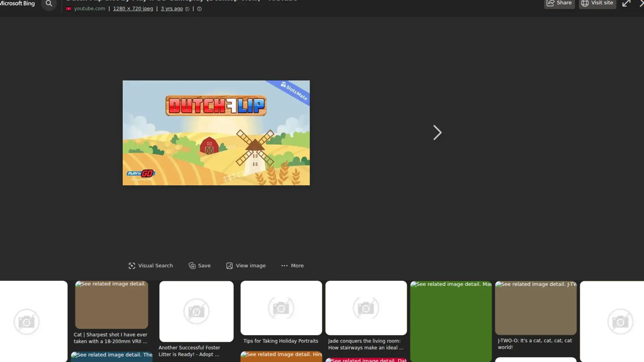Click the Dutch Flip main image

coord(216,133)
